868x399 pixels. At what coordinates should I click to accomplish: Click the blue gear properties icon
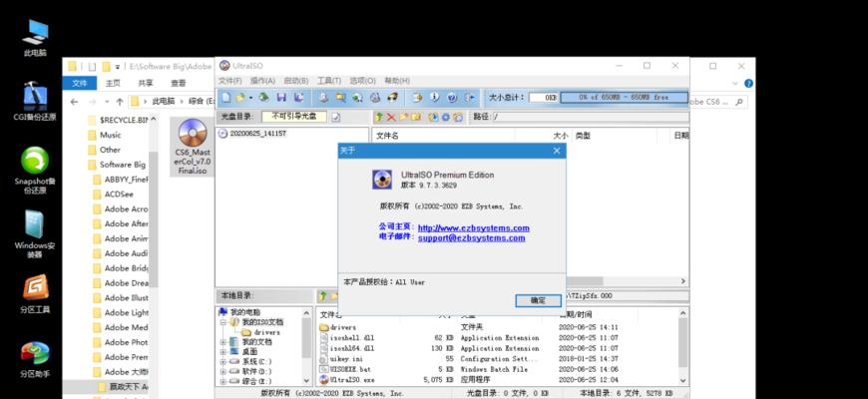(446, 117)
